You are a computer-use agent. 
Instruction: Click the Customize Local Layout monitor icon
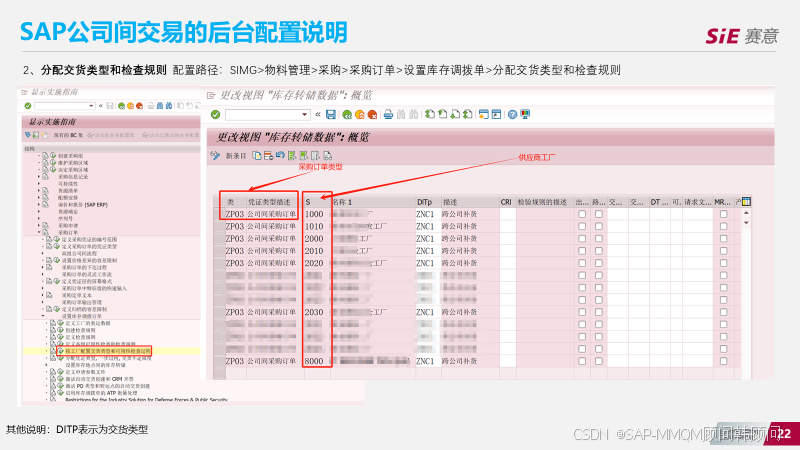pyautogui.click(x=525, y=114)
